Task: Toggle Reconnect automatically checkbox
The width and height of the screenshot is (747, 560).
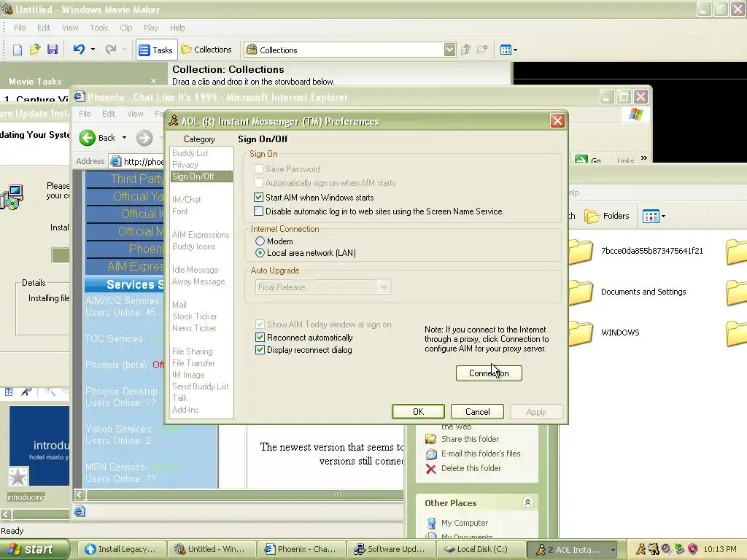Action: [x=260, y=337]
